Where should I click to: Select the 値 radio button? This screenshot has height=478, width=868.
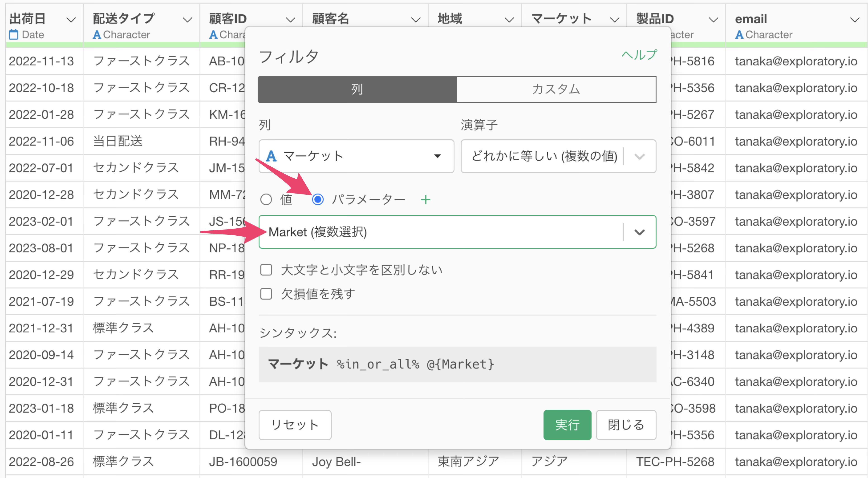click(x=266, y=200)
